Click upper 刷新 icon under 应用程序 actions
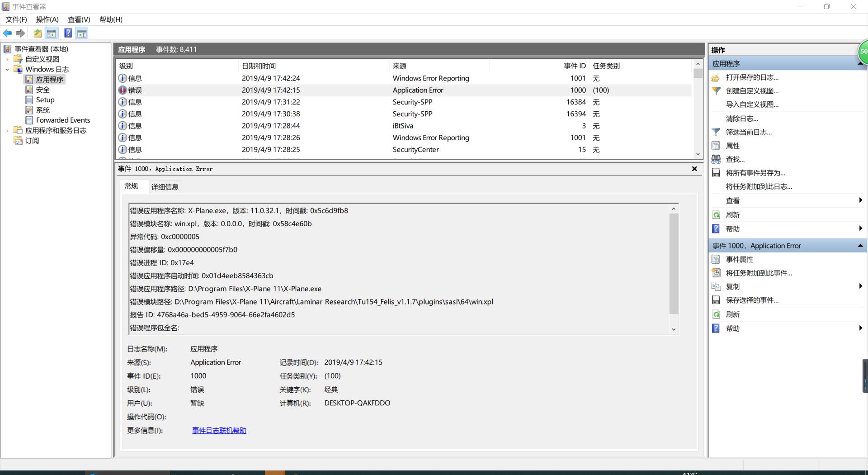868x475 pixels. point(716,215)
